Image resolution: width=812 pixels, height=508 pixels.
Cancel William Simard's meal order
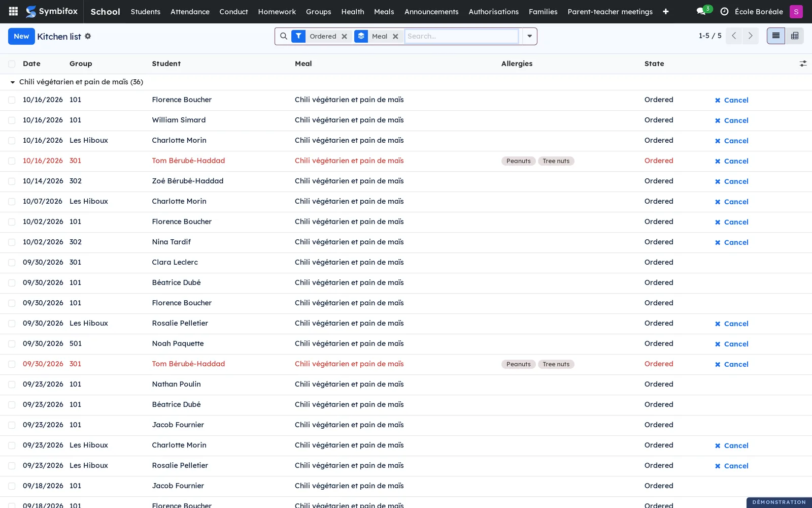click(731, 120)
